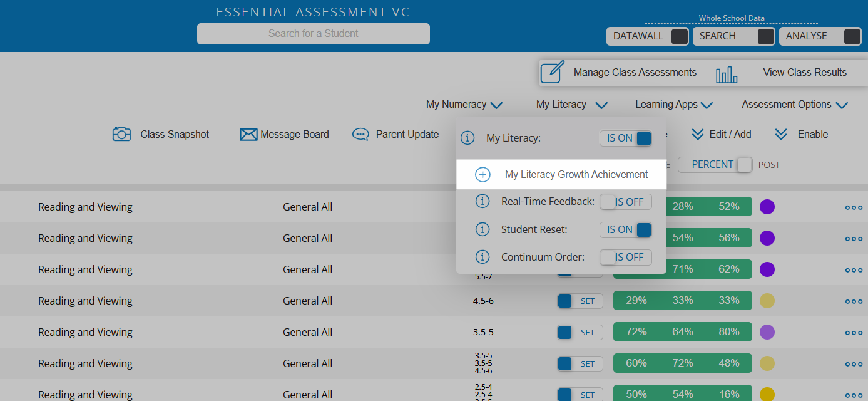Click the 56% result cell
Viewport: 868px width, 401px height.
point(729,238)
